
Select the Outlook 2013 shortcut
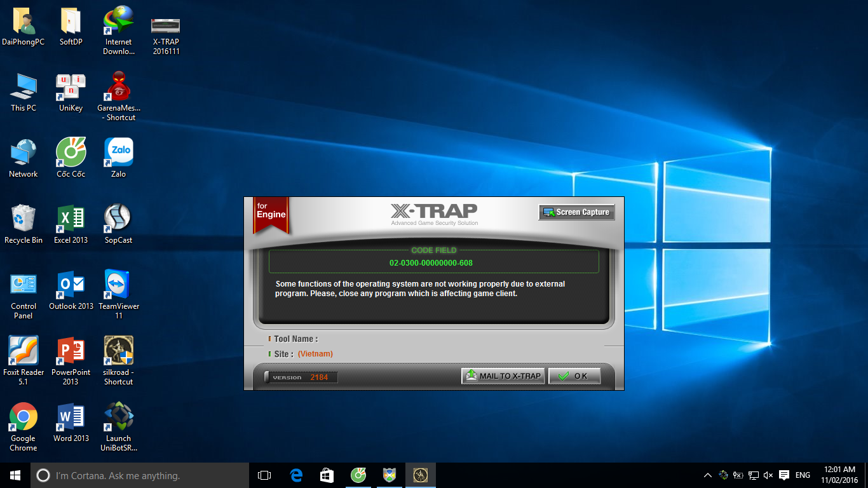click(71, 291)
